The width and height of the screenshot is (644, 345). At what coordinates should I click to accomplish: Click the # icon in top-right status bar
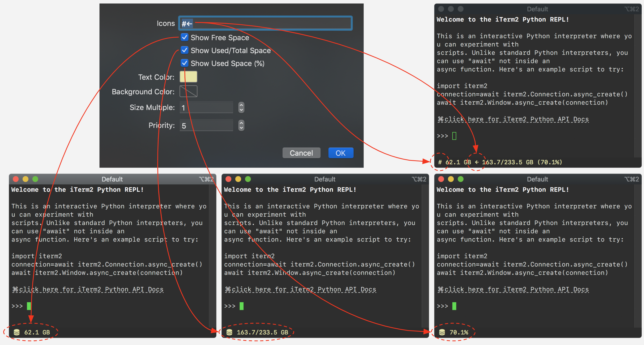pyautogui.click(x=440, y=162)
